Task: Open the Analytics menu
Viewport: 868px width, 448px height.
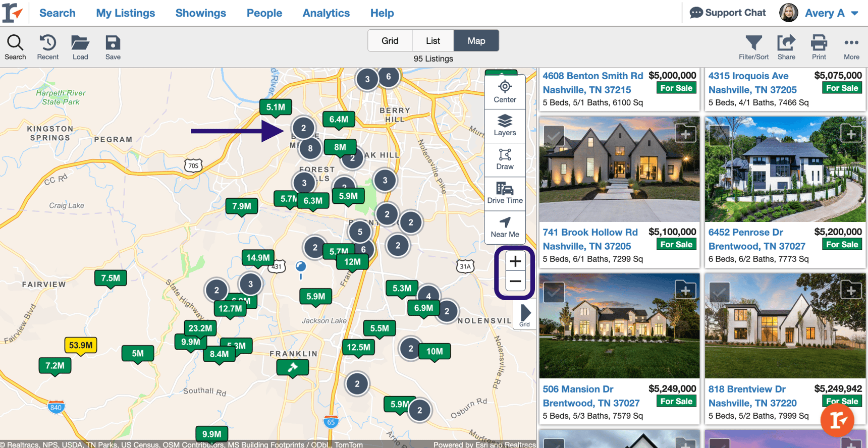Action: pos(326,13)
